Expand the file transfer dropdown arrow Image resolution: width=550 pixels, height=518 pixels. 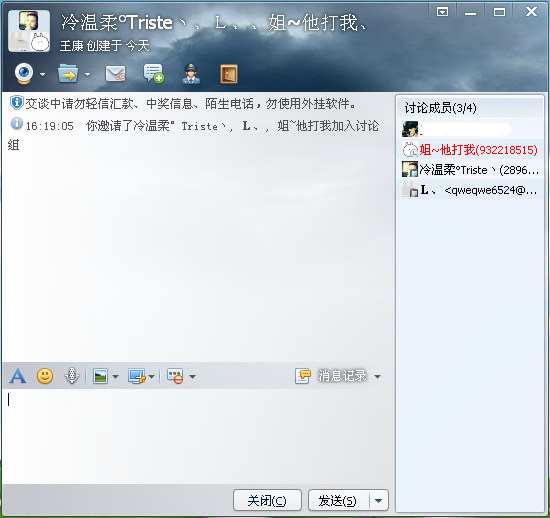87,74
